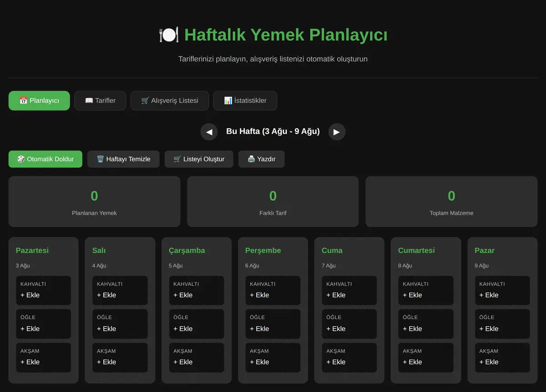Click the Cuma day heading

(x=332, y=251)
